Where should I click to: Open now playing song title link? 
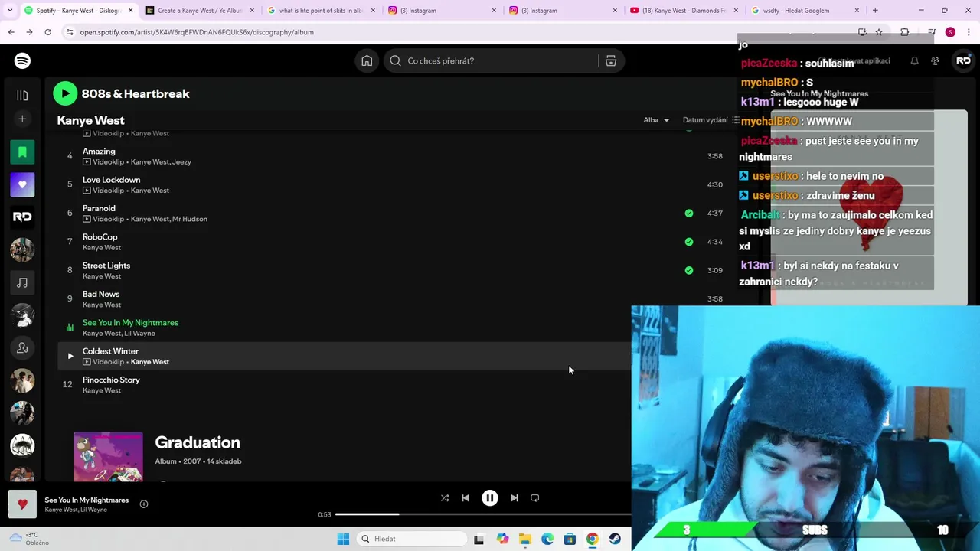(87, 500)
